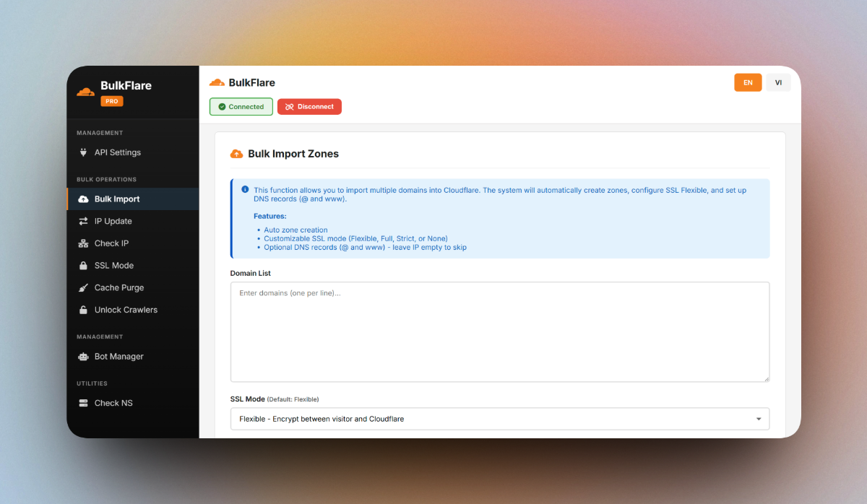867x504 pixels.
Task: Click the 'UTILITIES' sidebar section header
Action: click(92, 383)
